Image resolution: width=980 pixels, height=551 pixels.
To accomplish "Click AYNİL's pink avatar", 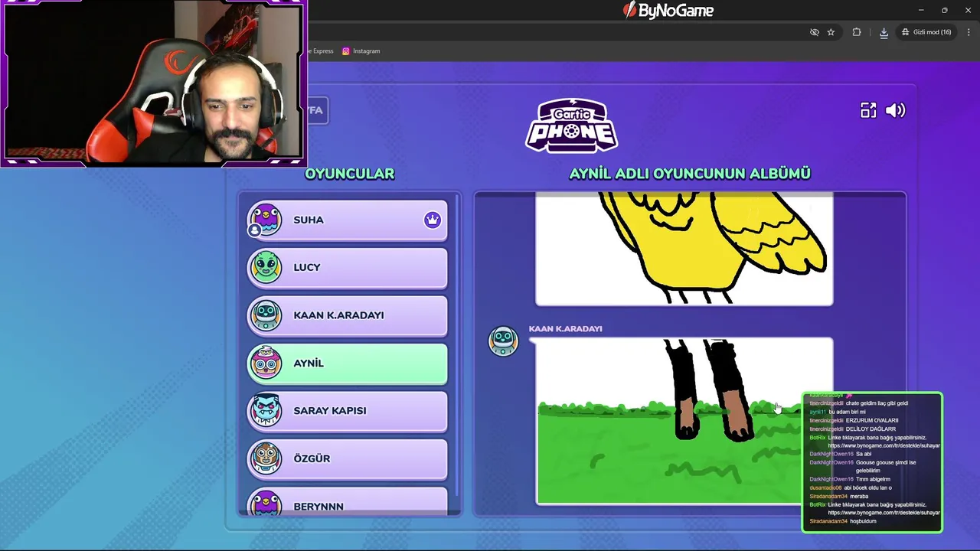I will click(x=266, y=363).
